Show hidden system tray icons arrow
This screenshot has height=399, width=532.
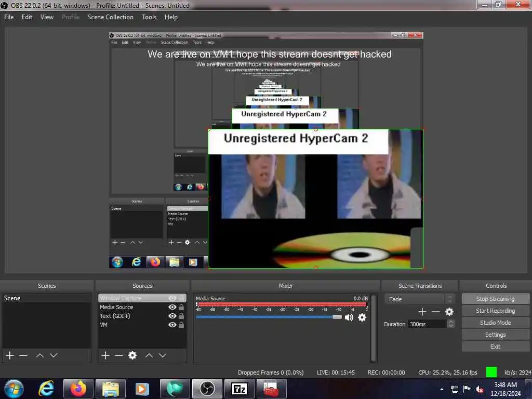click(442, 389)
